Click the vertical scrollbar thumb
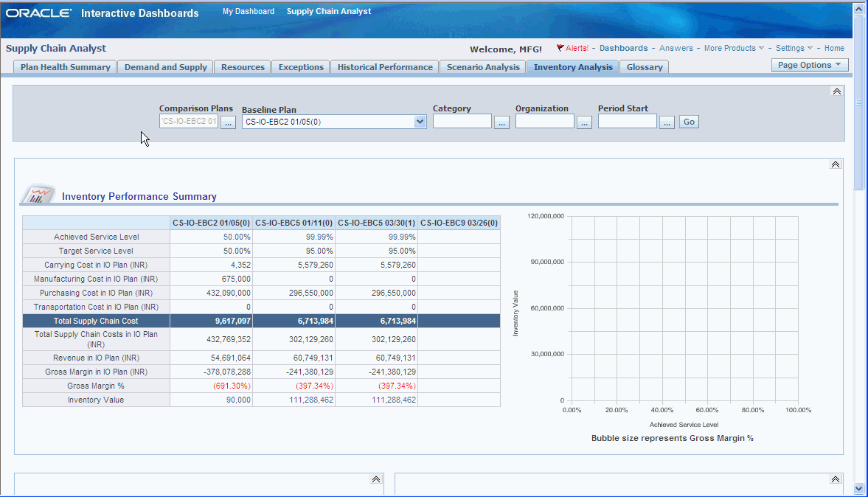 [858, 102]
